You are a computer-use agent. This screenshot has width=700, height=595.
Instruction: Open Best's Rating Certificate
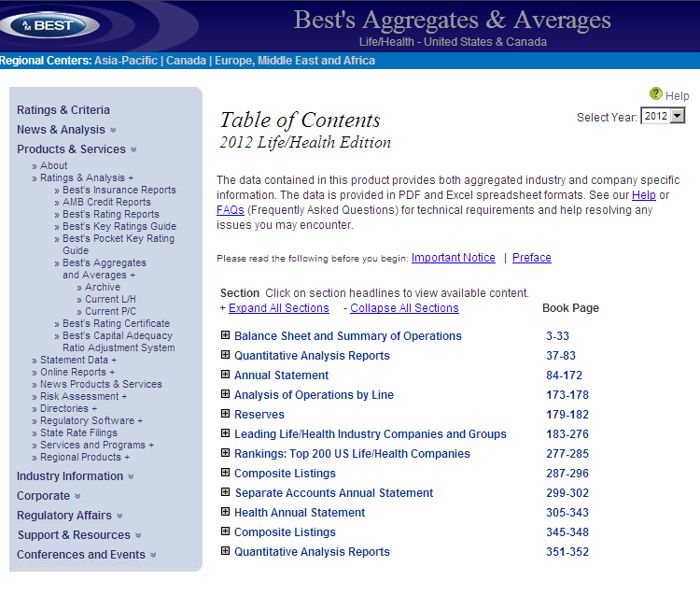coord(116,323)
